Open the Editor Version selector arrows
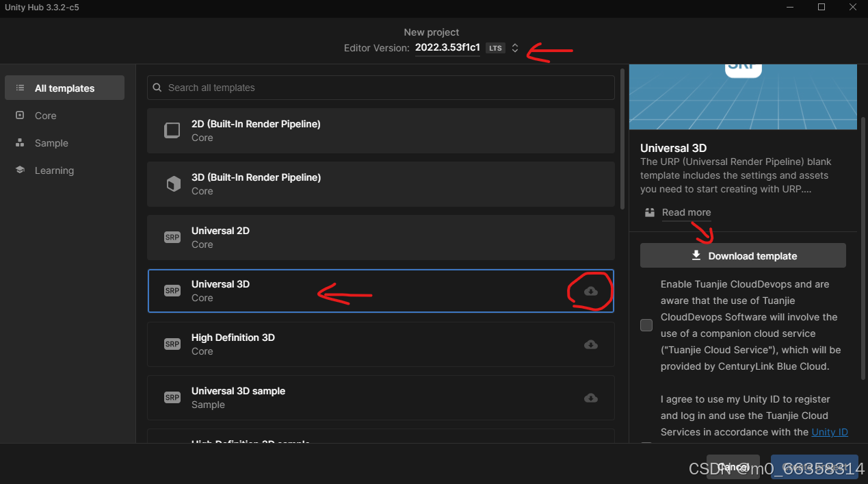Image resolution: width=868 pixels, height=484 pixels. pyautogui.click(x=515, y=48)
